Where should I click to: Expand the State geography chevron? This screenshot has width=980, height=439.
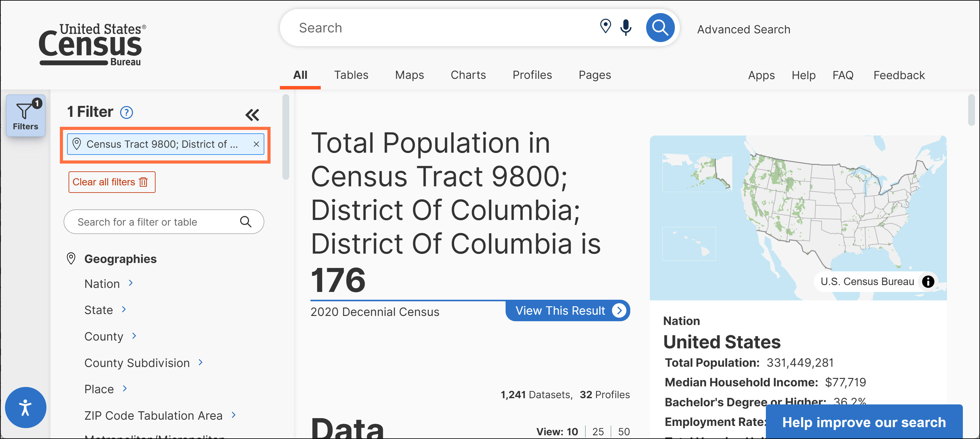pyautogui.click(x=124, y=309)
